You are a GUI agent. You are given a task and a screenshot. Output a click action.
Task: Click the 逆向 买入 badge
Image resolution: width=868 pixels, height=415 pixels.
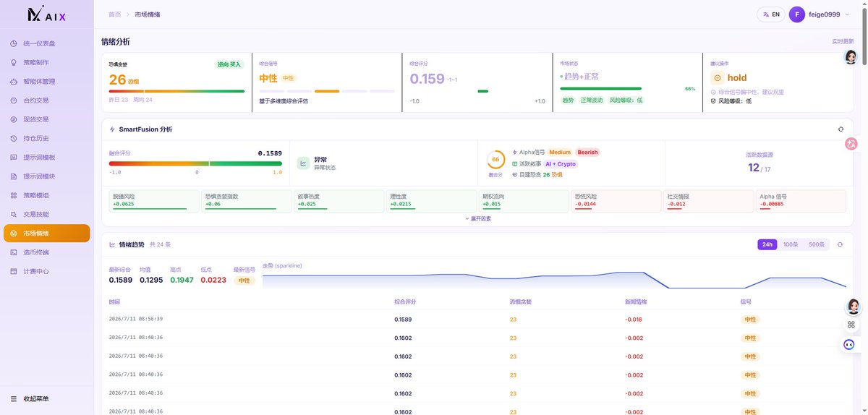[229, 64]
